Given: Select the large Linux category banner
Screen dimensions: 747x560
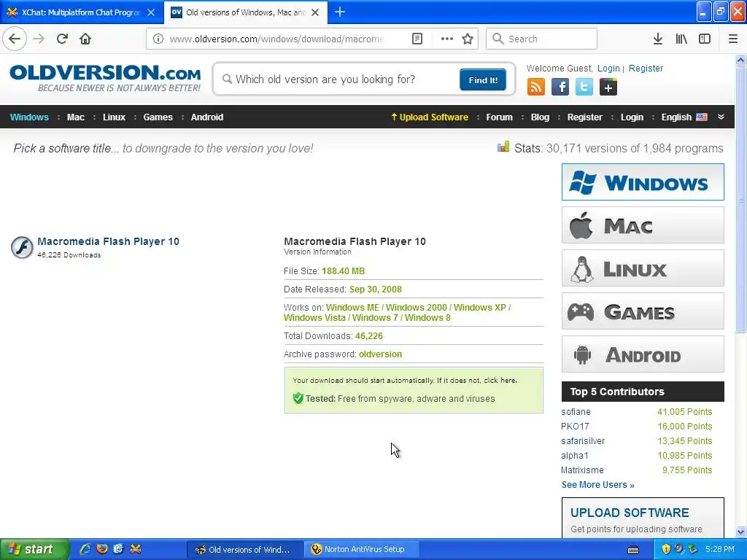Looking at the screenshot, I should [643, 268].
